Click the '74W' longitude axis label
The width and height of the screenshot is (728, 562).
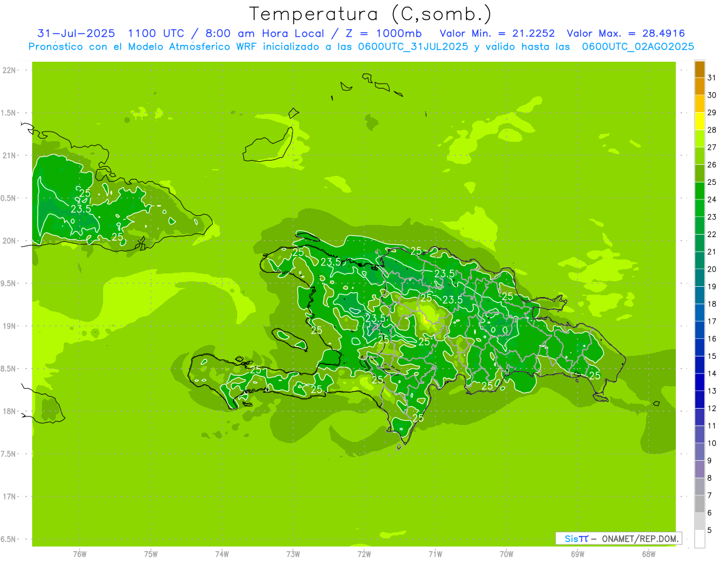pyautogui.click(x=222, y=554)
